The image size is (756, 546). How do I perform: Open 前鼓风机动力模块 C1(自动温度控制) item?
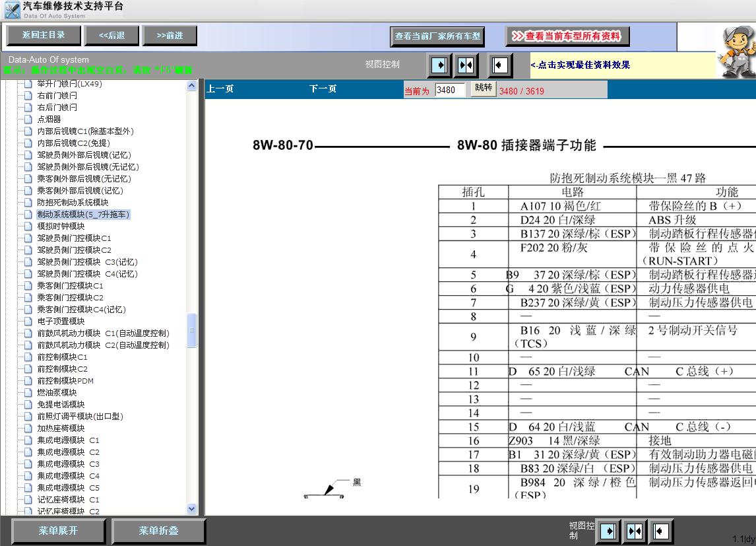coord(103,333)
